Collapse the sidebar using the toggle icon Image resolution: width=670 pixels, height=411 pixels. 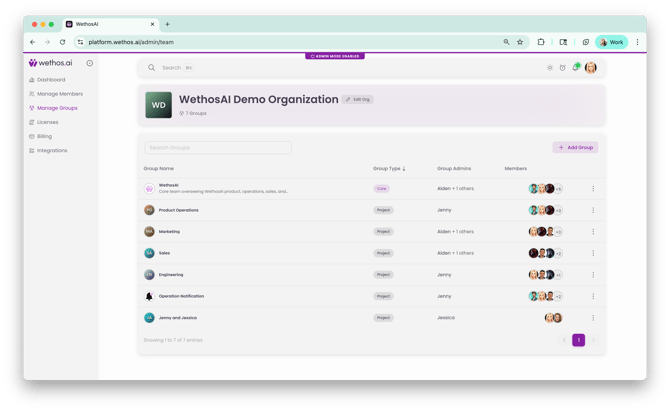click(x=89, y=63)
